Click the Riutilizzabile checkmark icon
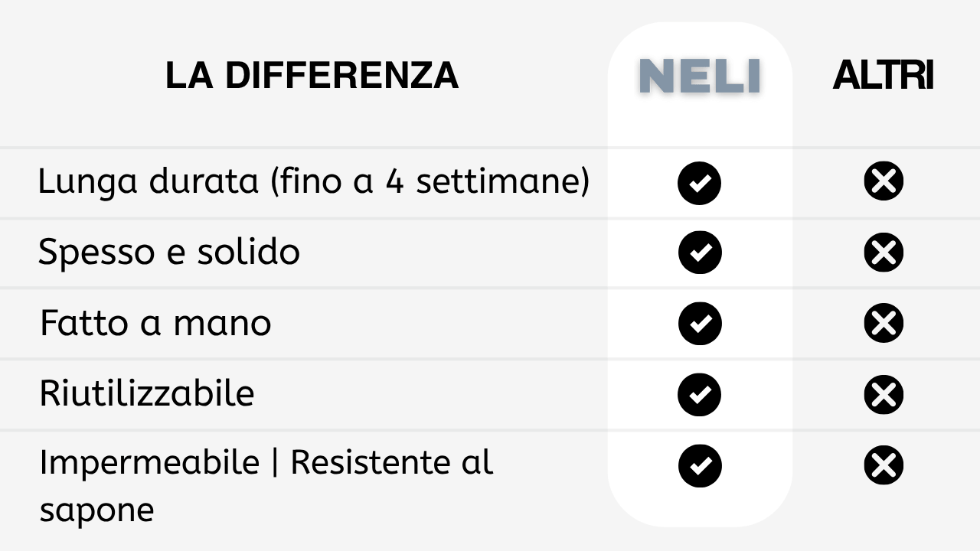 click(700, 394)
